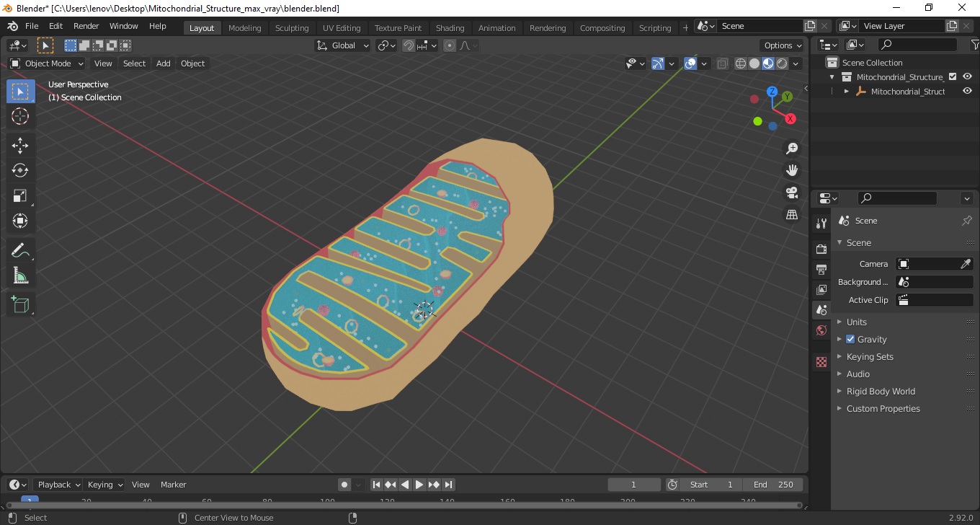980x525 pixels.
Task: Hide the Mitochondrial_Struct object eye icon
Action: [x=968, y=92]
